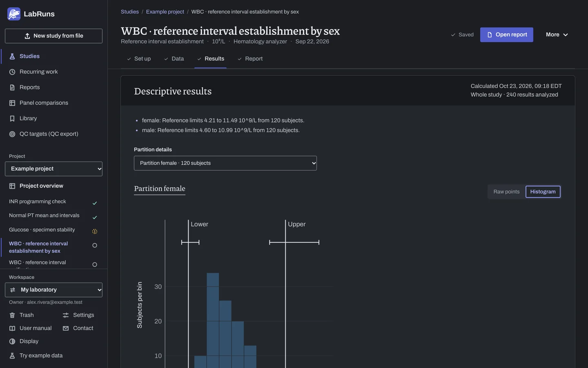Click the Project overview grid icon
Screen dimensions: 588x368
click(x=12, y=186)
